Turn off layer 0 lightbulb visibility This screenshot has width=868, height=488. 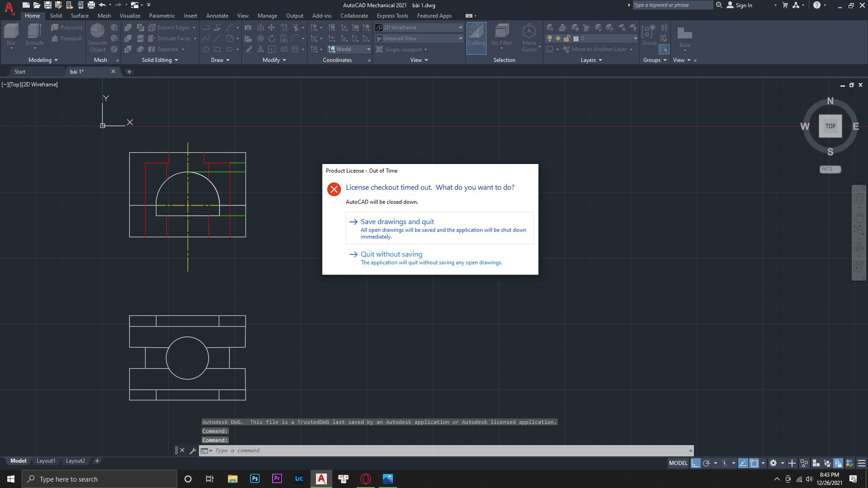pos(550,38)
